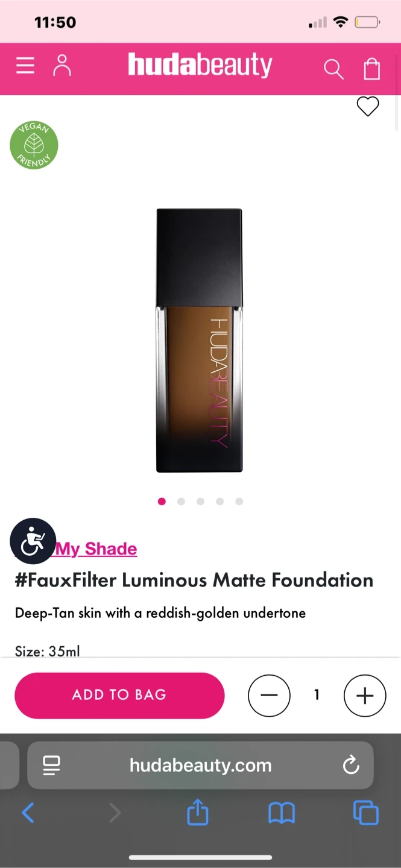Tap the search magnifier icon
The height and width of the screenshot is (868, 401).
[333, 69]
